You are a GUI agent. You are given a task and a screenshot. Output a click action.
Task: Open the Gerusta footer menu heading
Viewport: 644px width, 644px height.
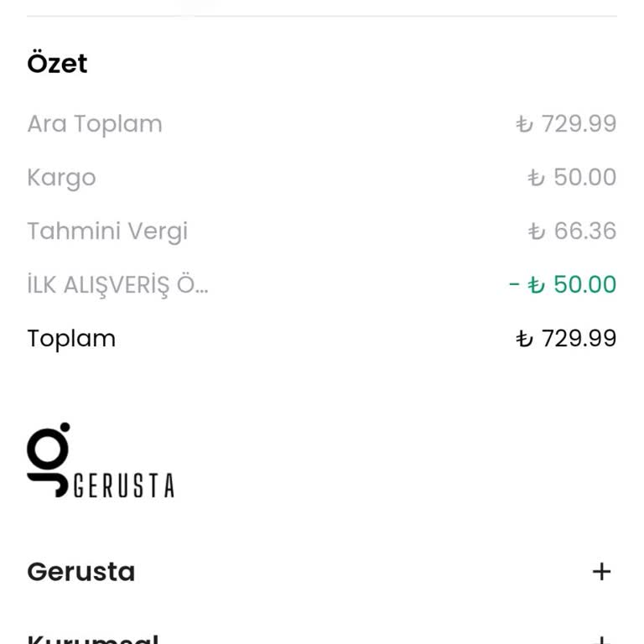click(81, 572)
